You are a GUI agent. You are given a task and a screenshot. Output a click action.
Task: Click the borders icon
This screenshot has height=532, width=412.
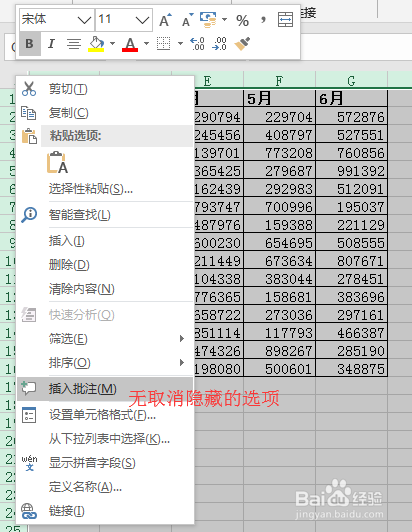[164, 44]
